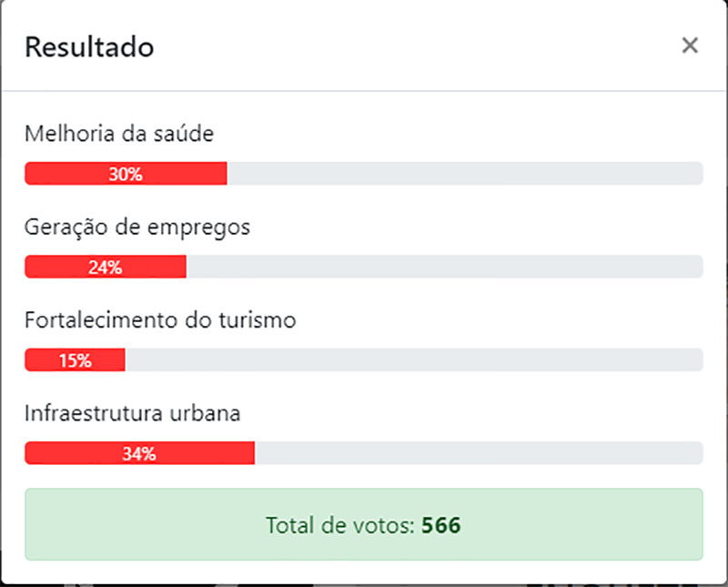Screen dimensions: 728x587
Task: Select the 34% red progress bar
Action: tap(140, 453)
